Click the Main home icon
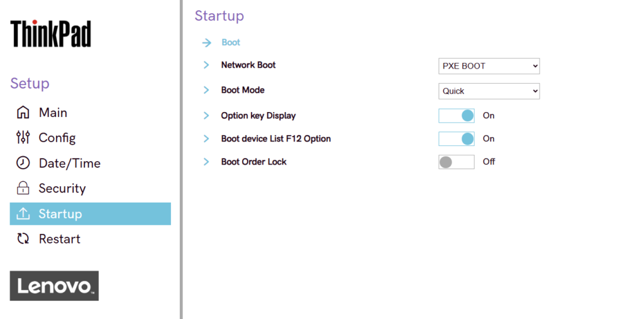 (x=23, y=113)
